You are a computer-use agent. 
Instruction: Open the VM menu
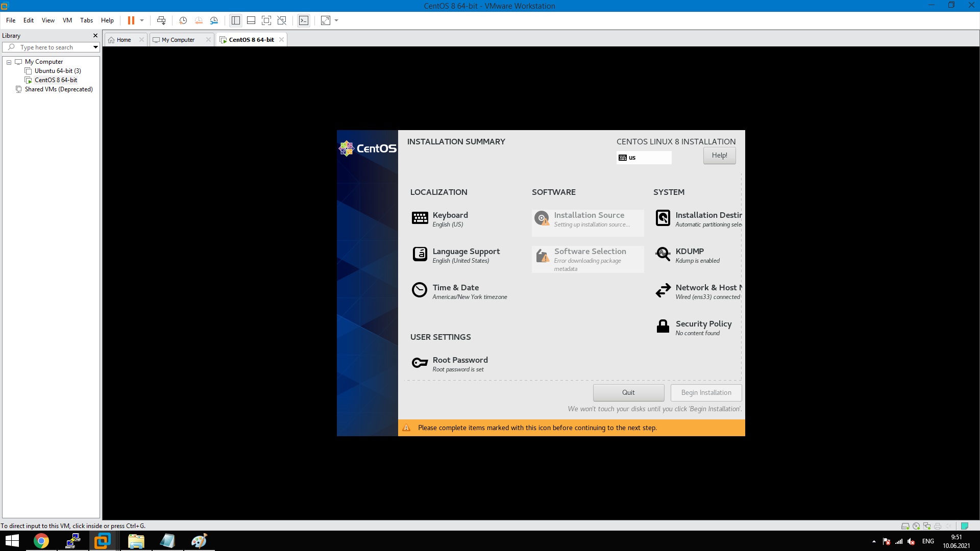[x=67, y=20]
